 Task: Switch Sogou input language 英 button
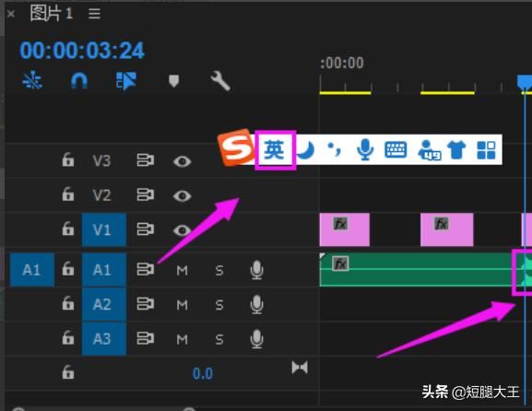click(275, 149)
